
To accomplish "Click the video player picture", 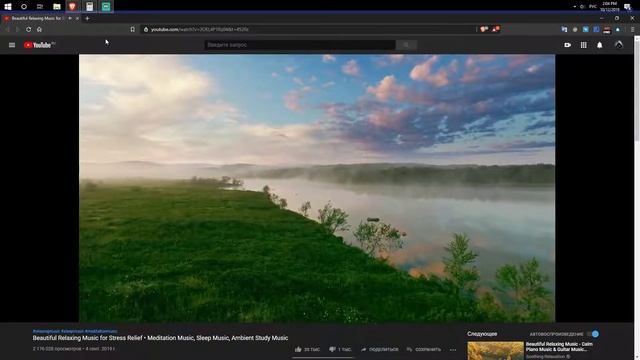I will [317, 188].
